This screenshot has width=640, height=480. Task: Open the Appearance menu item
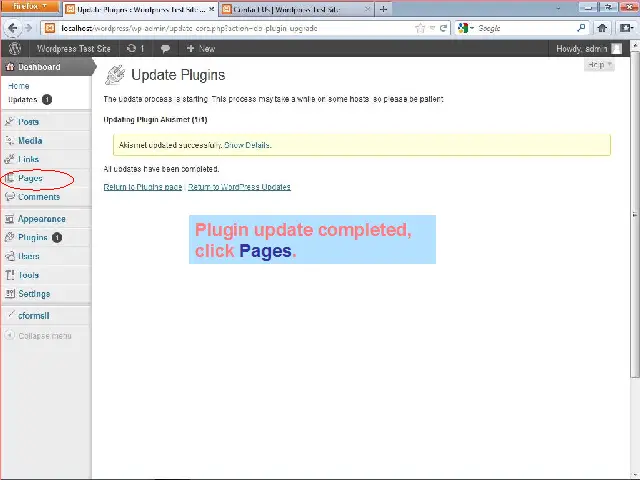pyautogui.click(x=42, y=219)
